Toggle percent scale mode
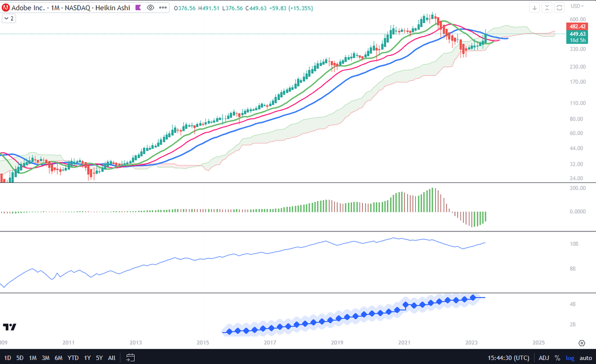 point(557,358)
